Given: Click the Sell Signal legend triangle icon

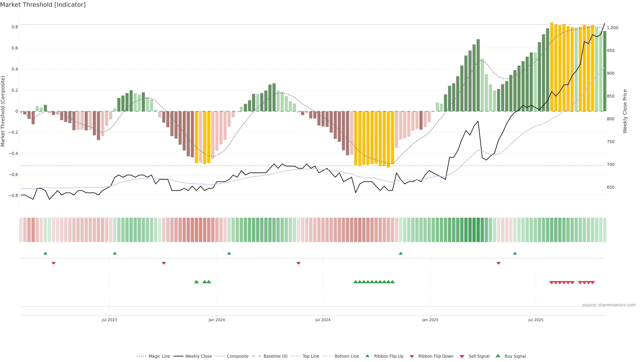Looking at the screenshot, I should coord(462,356).
